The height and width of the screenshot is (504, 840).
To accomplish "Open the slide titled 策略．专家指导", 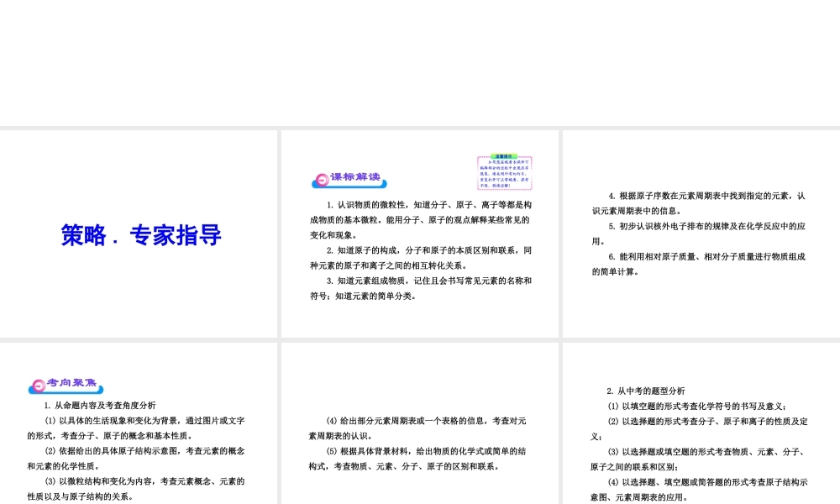I will (141, 235).
